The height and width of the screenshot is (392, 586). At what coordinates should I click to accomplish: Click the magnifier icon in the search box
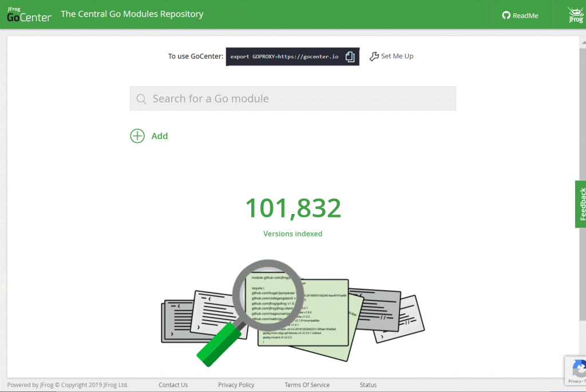point(141,99)
